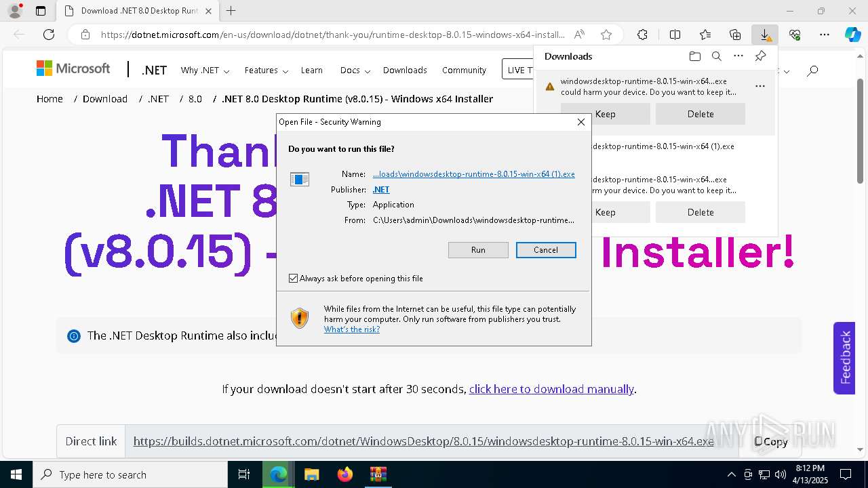Open clock showing 8:12 PM

click(x=810, y=474)
